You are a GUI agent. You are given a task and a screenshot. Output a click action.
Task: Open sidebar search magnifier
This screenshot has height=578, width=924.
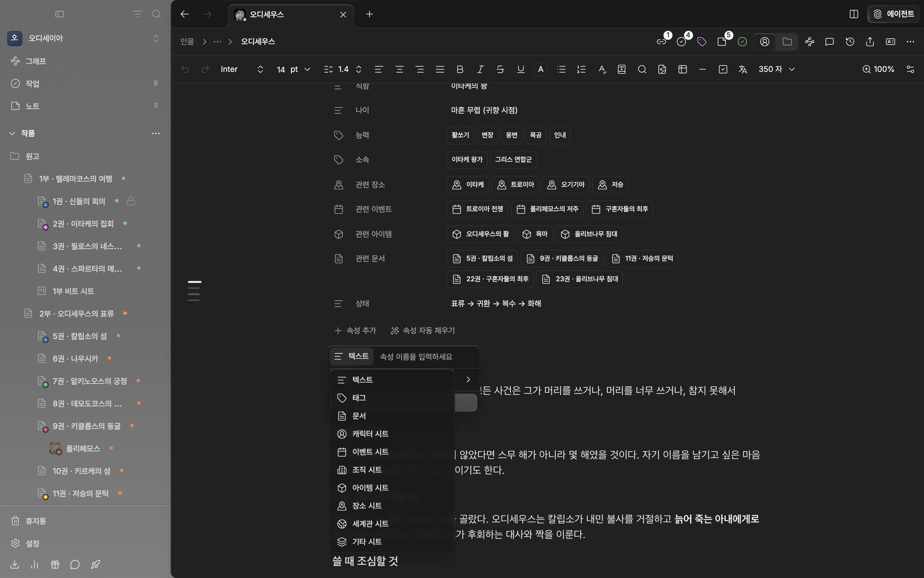156,14
